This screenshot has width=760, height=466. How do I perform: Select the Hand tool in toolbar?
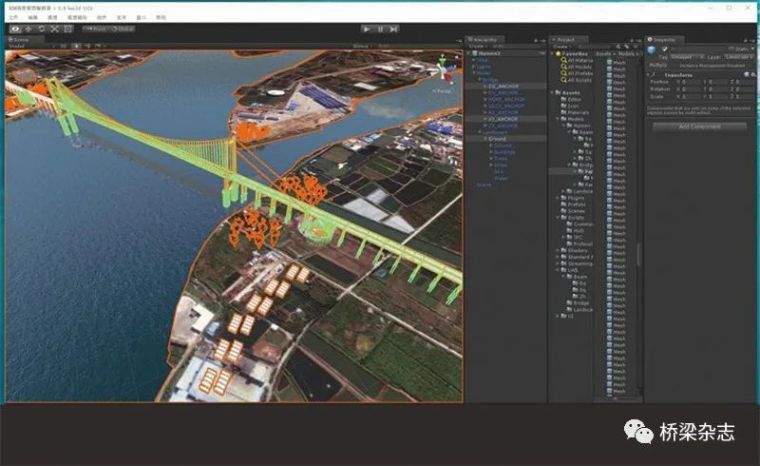[x=15, y=29]
